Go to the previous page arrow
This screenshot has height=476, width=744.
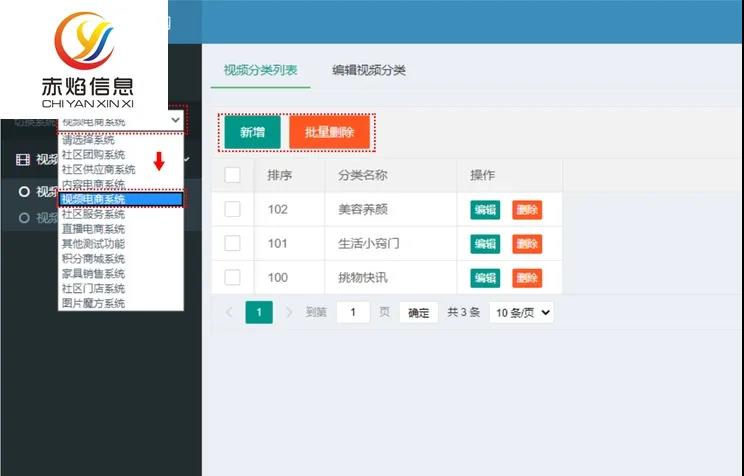click(229, 312)
